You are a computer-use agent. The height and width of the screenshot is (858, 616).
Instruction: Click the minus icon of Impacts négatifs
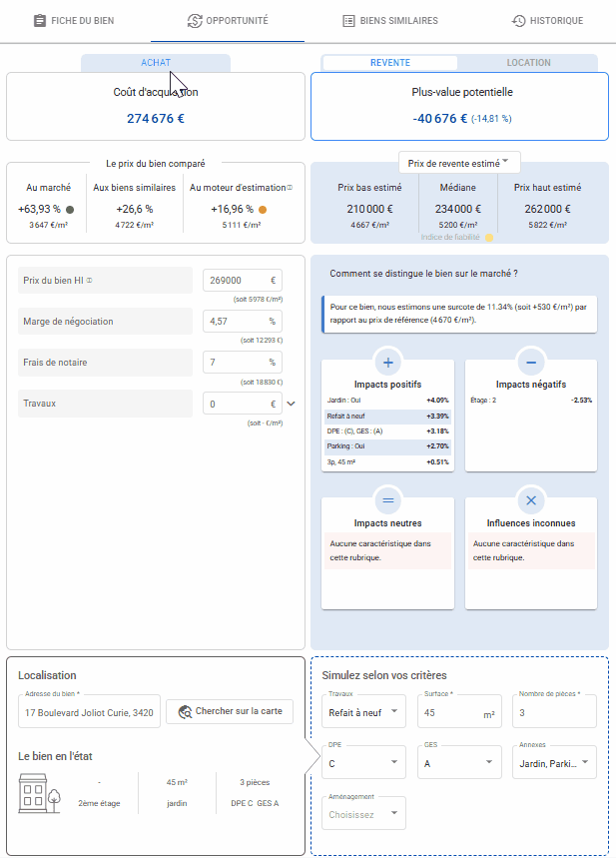point(531,363)
